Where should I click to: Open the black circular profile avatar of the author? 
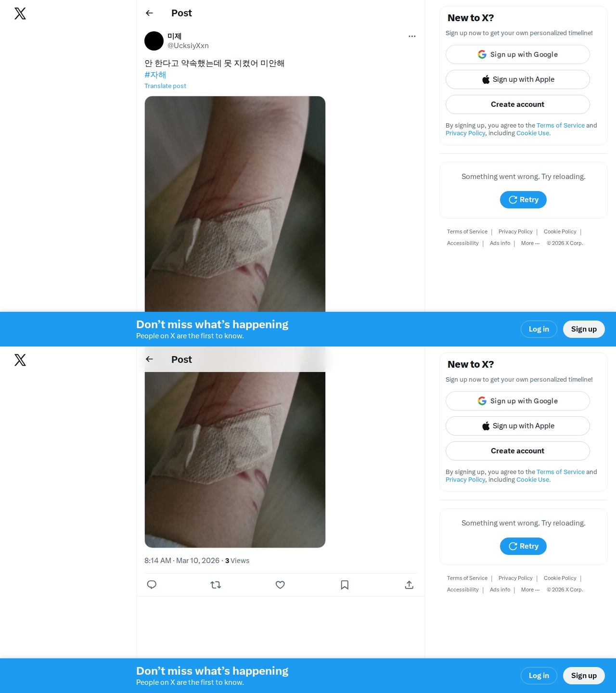tap(154, 41)
